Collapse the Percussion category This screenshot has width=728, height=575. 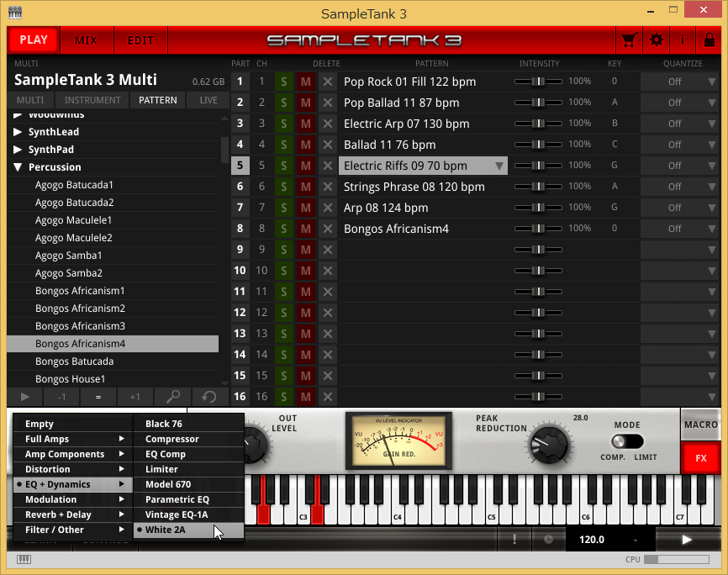(x=18, y=167)
